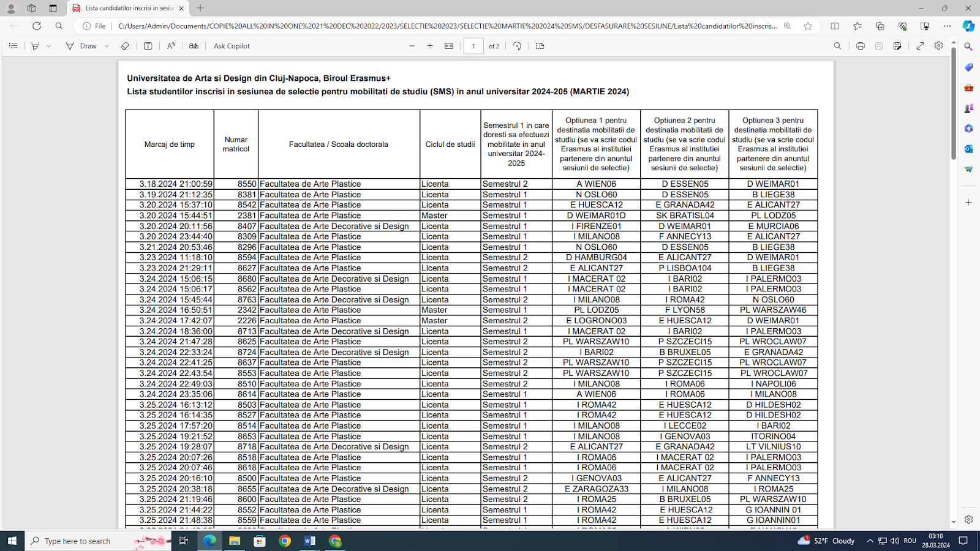980x551 pixels.
Task: Open the Draw tool options dropdown
Action: (x=107, y=46)
